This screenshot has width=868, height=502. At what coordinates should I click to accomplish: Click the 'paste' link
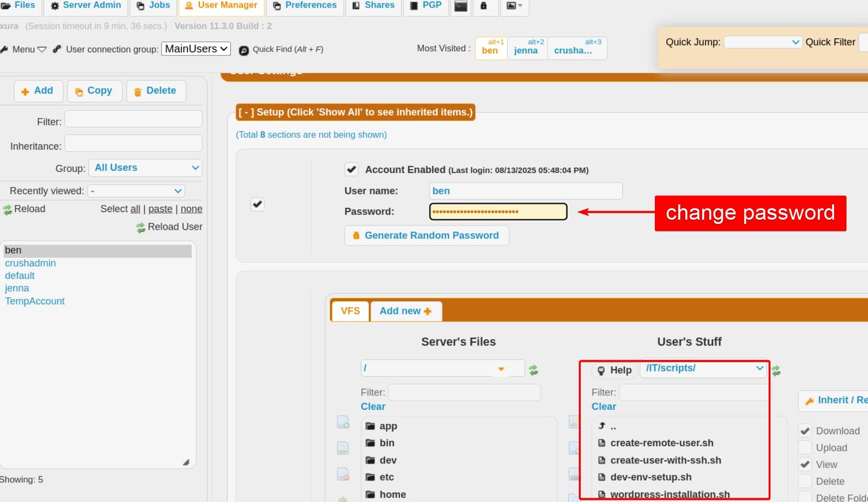[160, 209]
